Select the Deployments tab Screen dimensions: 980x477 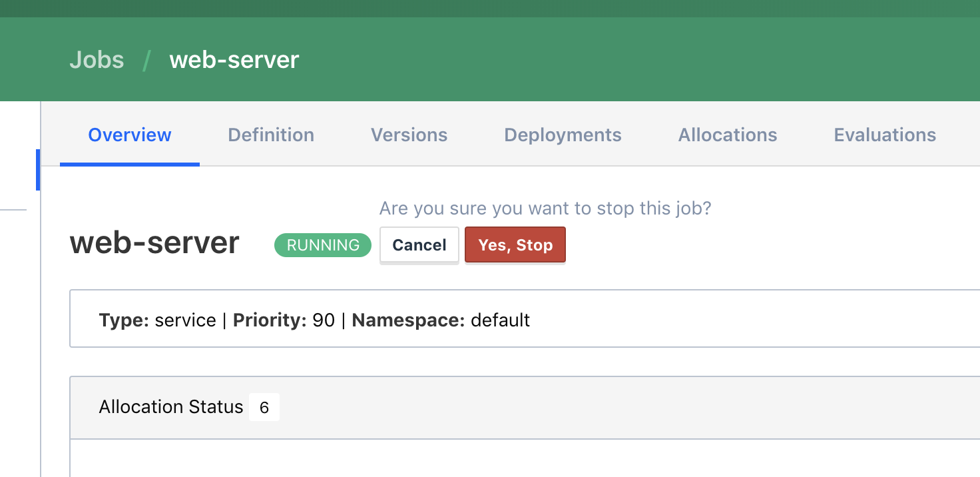(563, 135)
